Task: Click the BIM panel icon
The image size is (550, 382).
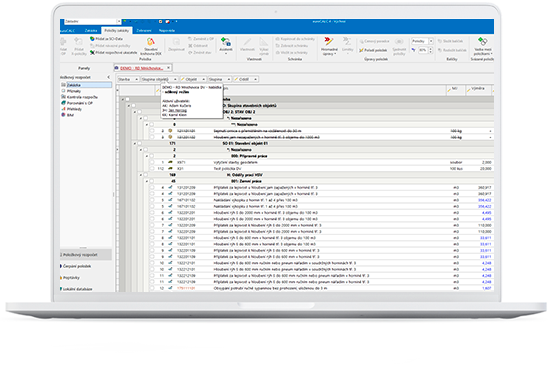Action: click(x=63, y=115)
